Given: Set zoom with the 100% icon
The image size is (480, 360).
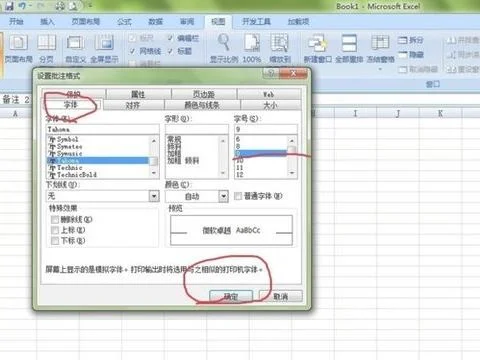Looking at the screenshot, I should (x=252, y=43).
